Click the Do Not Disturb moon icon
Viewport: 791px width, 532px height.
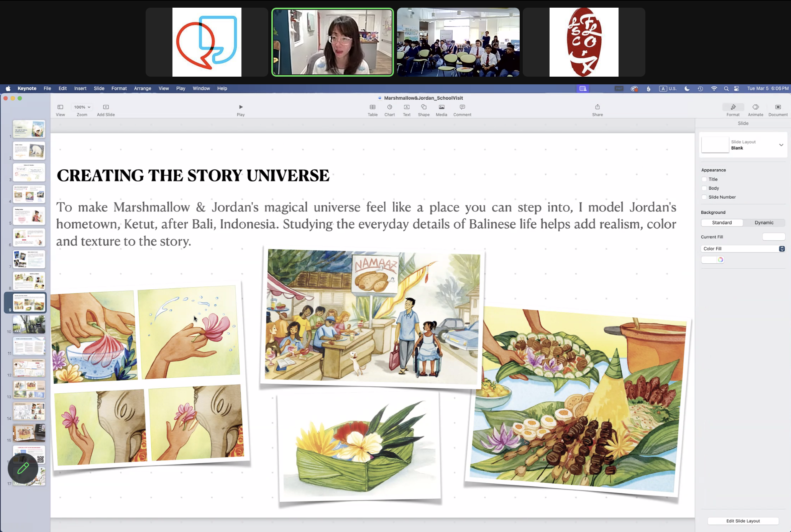(x=687, y=88)
